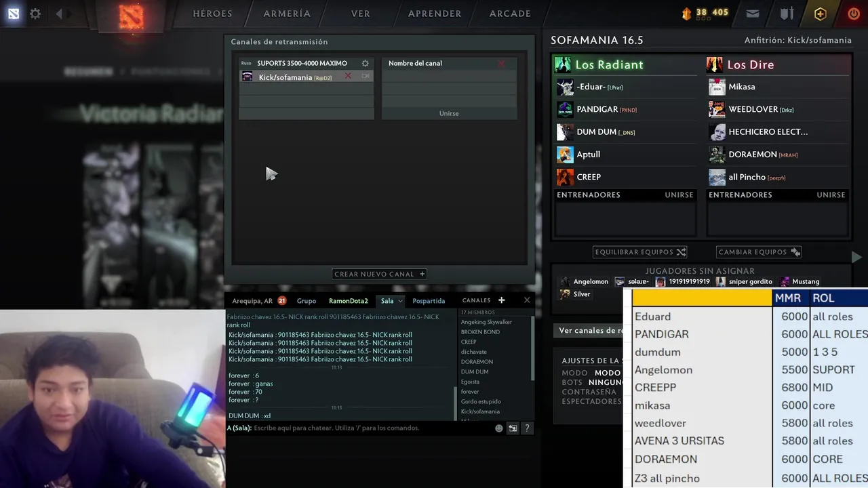
Task: Click the Dota 2 logo home button
Action: click(x=131, y=16)
